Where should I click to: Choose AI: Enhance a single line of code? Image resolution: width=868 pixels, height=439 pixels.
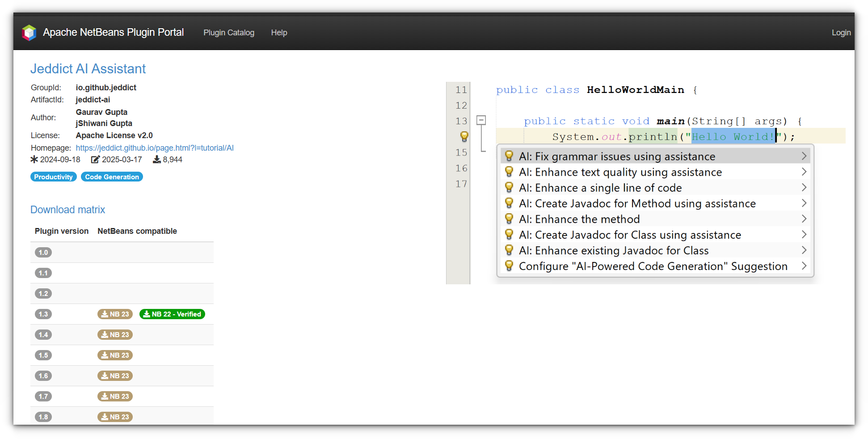(600, 188)
